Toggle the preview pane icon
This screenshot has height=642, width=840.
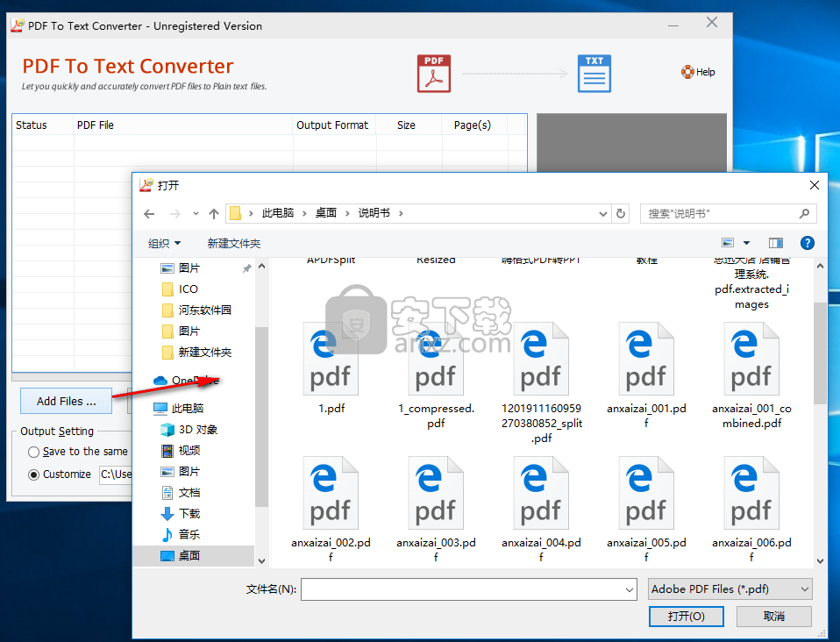775,243
